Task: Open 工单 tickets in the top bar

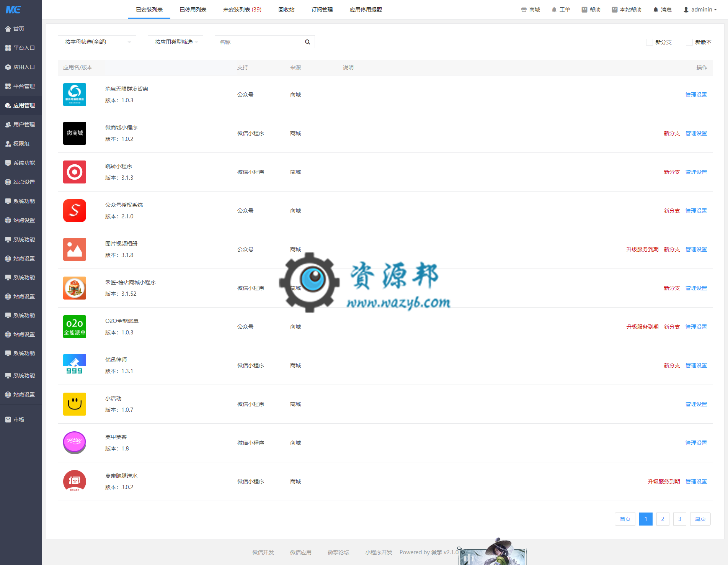Action: [561, 10]
